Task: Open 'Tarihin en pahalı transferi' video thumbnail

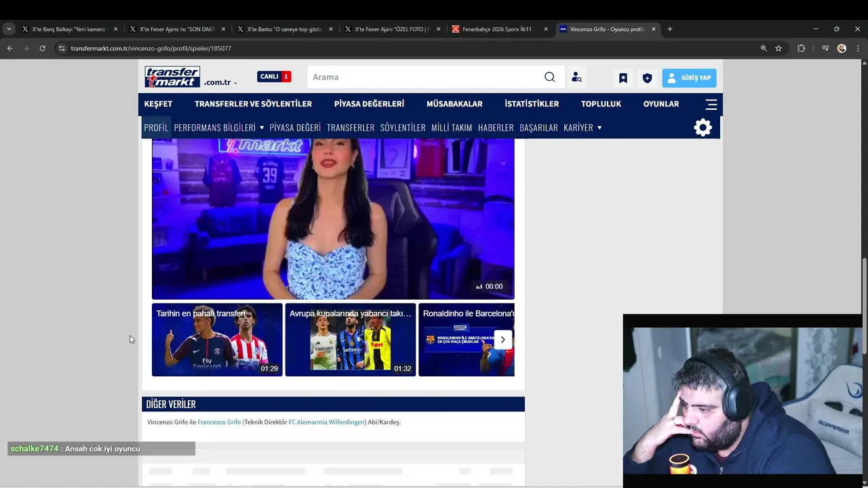Action: click(x=217, y=340)
